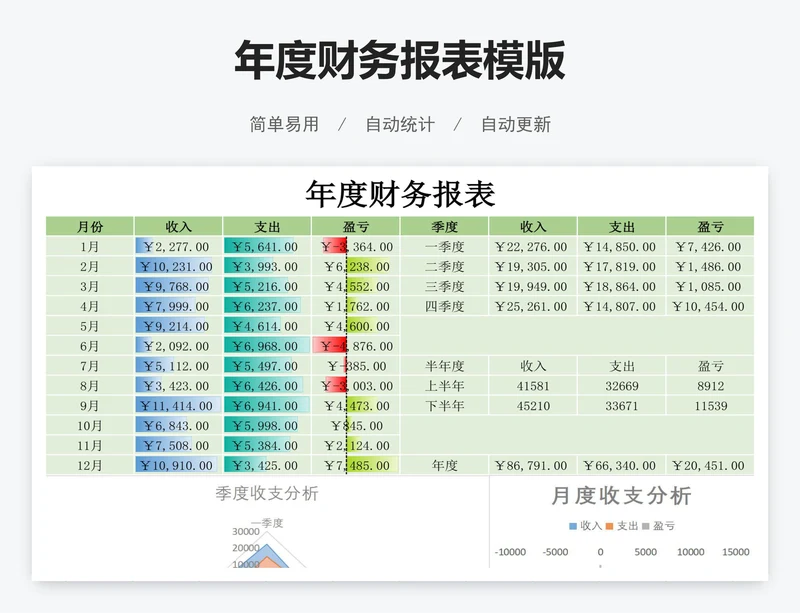Select the 三季度 row label
This screenshot has width=800, height=613.
click(x=444, y=286)
